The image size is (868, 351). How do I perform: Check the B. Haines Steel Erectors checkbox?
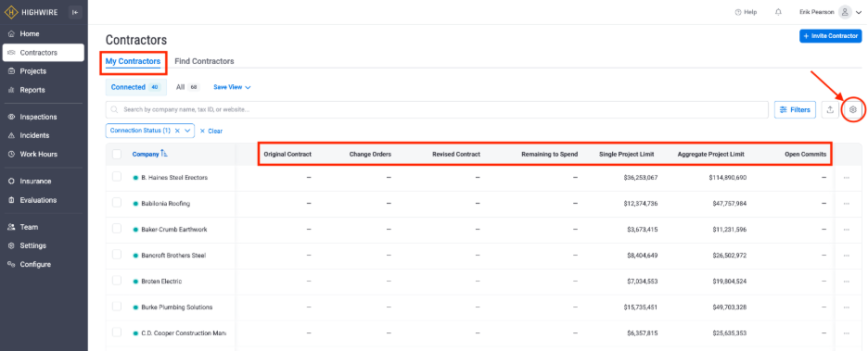[117, 177]
